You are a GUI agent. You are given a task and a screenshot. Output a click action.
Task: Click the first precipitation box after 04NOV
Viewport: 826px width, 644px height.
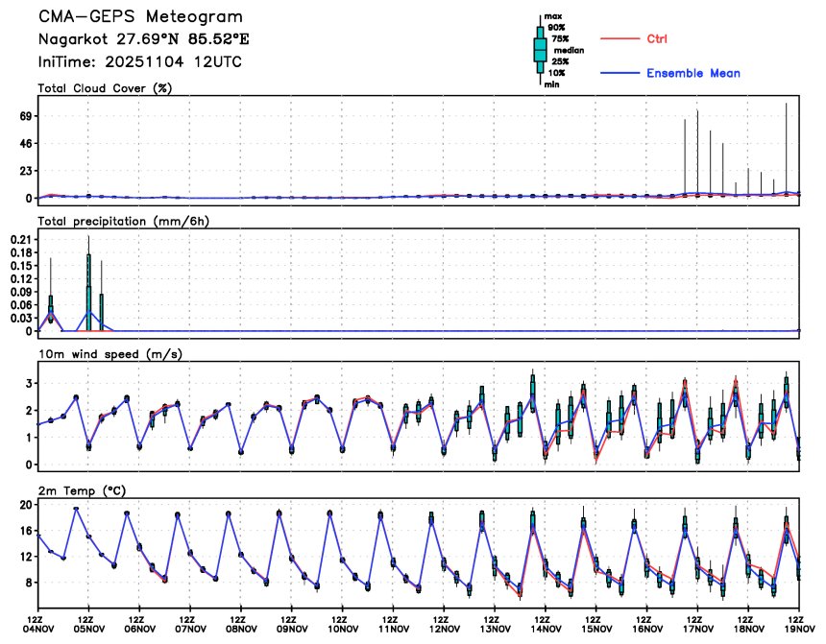pos(51,309)
